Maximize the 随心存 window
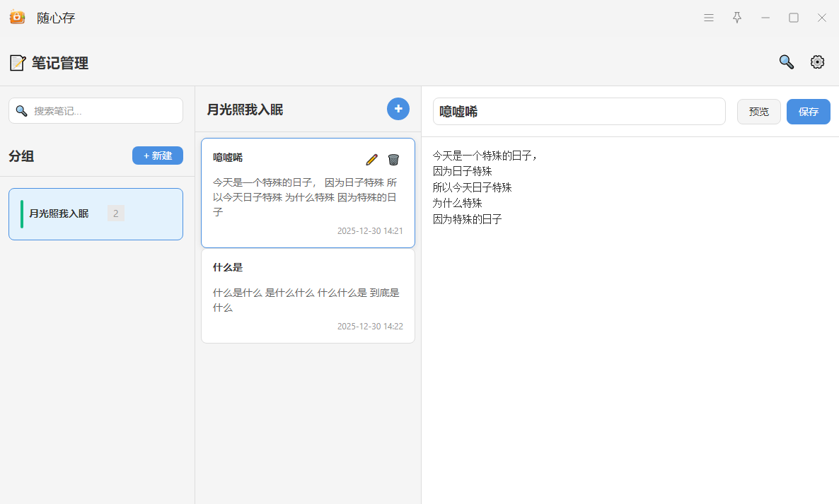 [x=794, y=18]
